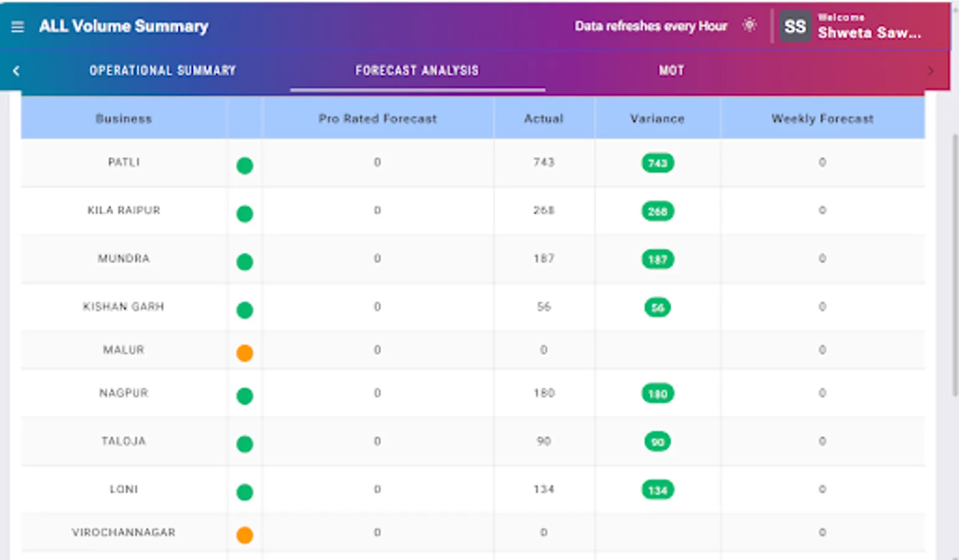959x560 pixels.
Task: Click the Business column header
Action: [124, 119]
